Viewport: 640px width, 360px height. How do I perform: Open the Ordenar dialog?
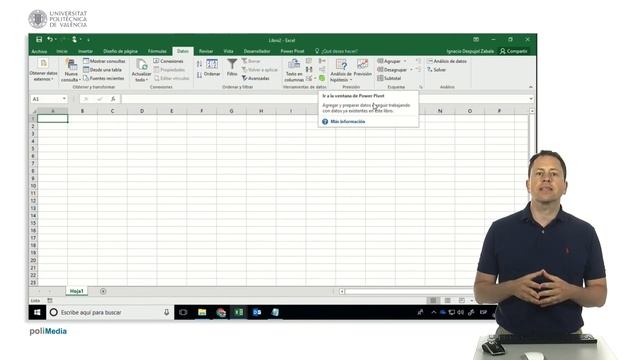pyautogui.click(x=212, y=68)
